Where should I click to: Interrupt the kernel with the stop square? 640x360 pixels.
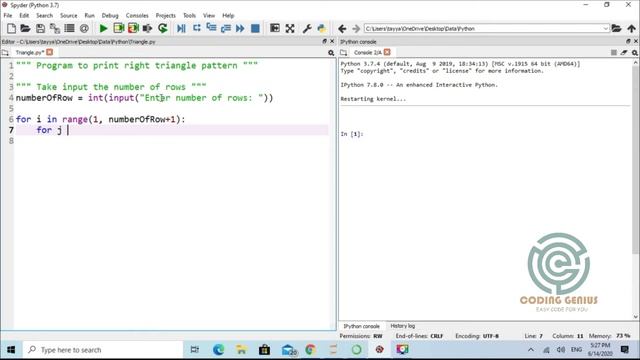[x=613, y=53]
